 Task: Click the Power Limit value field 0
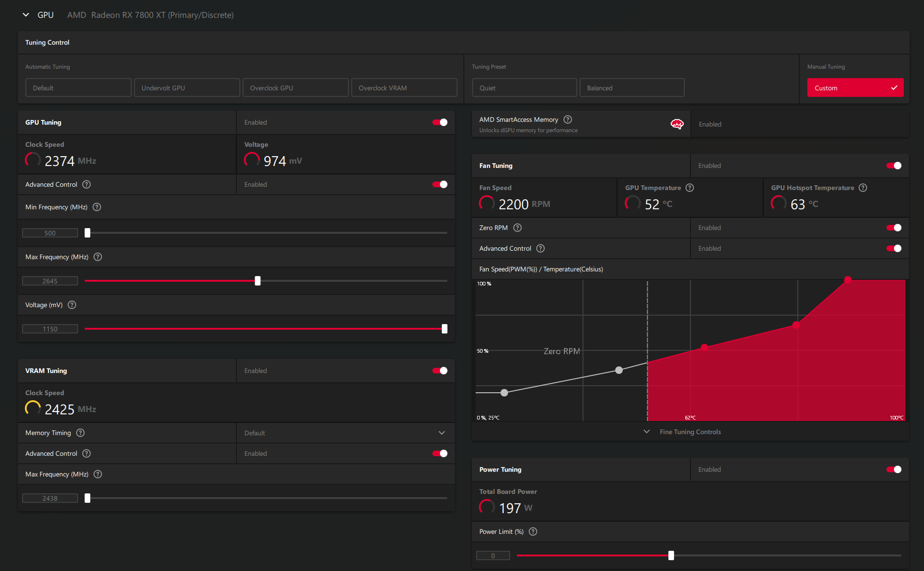(x=493, y=555)
